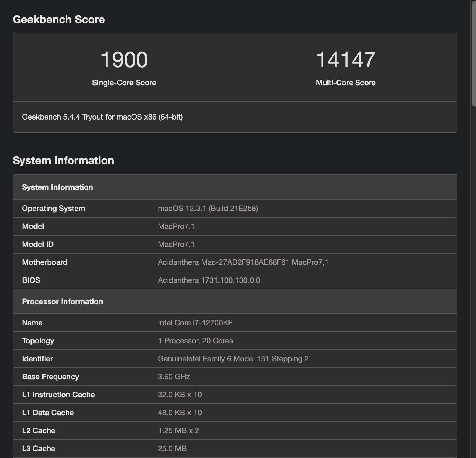Select the 32.0 KB x 10 value

coord(180,395)
